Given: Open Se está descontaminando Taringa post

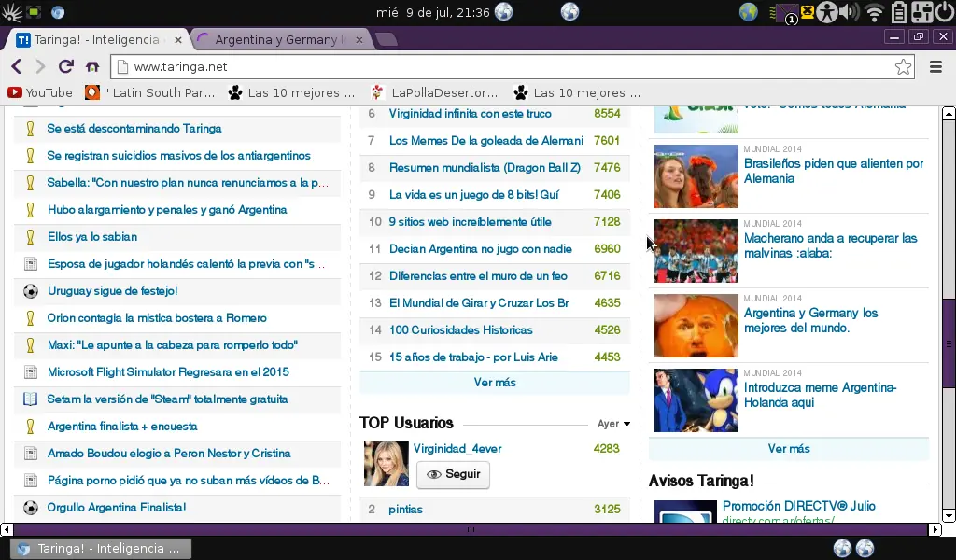Looking at the screenshot, I should [x=134, y=129].
